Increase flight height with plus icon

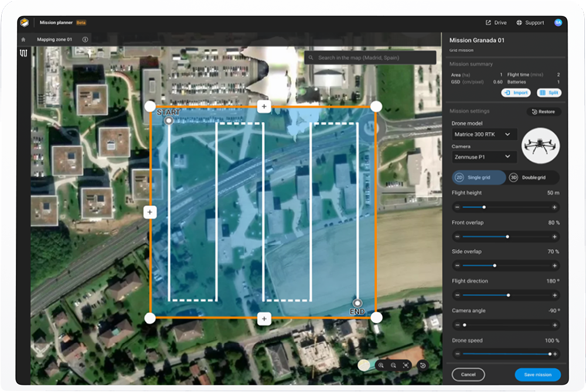tap(554, 207)
